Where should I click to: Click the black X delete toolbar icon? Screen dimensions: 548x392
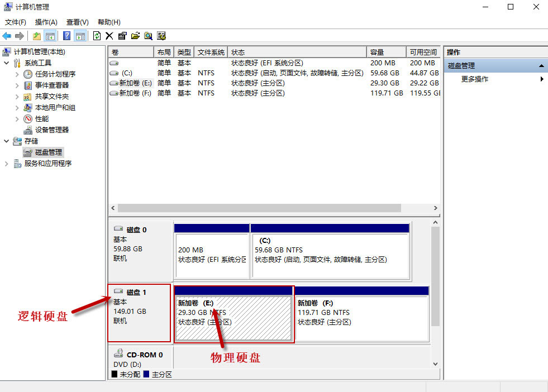point(109,36)
